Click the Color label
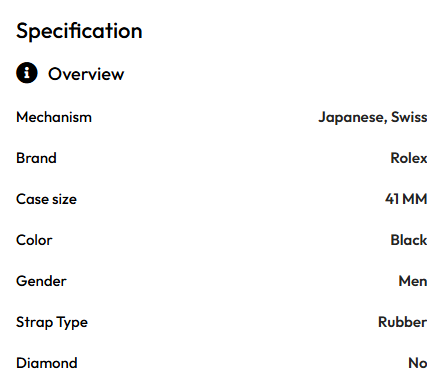442x384 pixels. point(34,240)
